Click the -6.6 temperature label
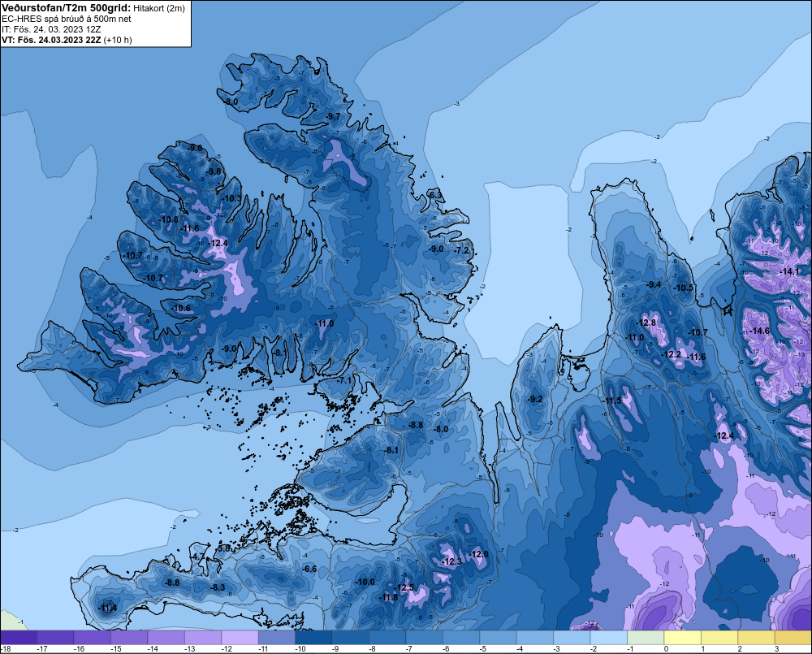The image size is (812, 654). [309, 569]
